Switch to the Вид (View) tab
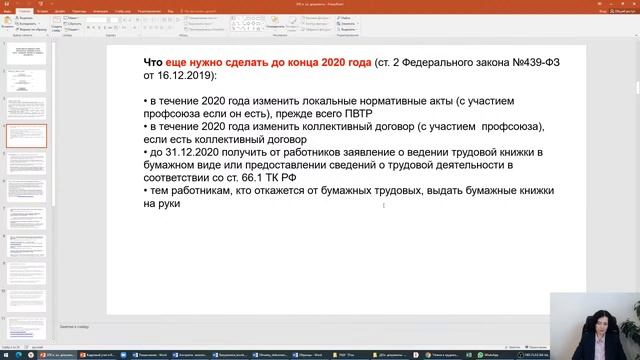The width and height of the screenshot is (640, 360). click(171, 11)
